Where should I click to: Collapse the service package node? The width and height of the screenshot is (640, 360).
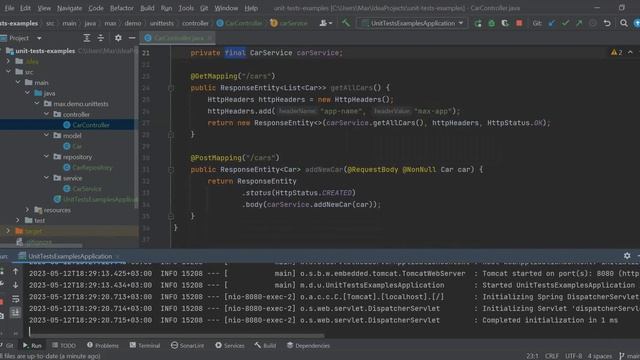47,178
